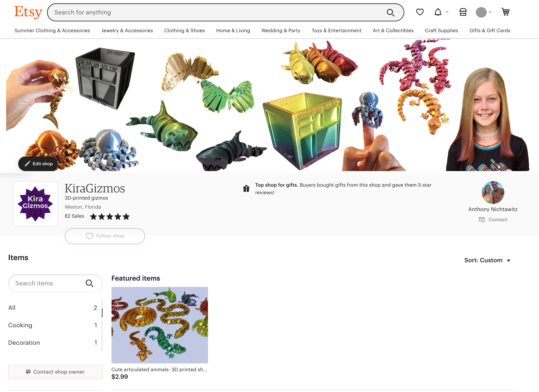The width and height of the screenshot is (539, 392).
Task: Toggle Follow shop heart button
Action: pyautogui.click(x=105, y=236)
